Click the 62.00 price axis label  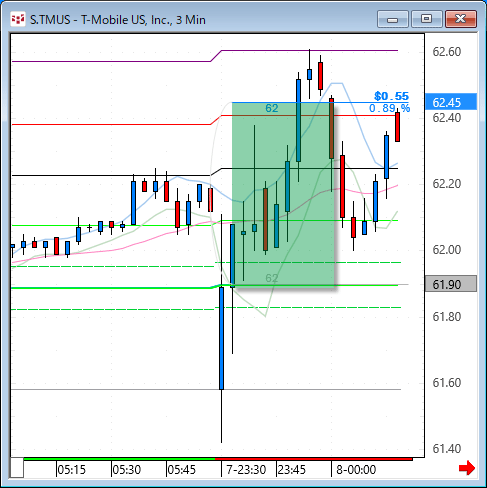click(x=447, y=250)
